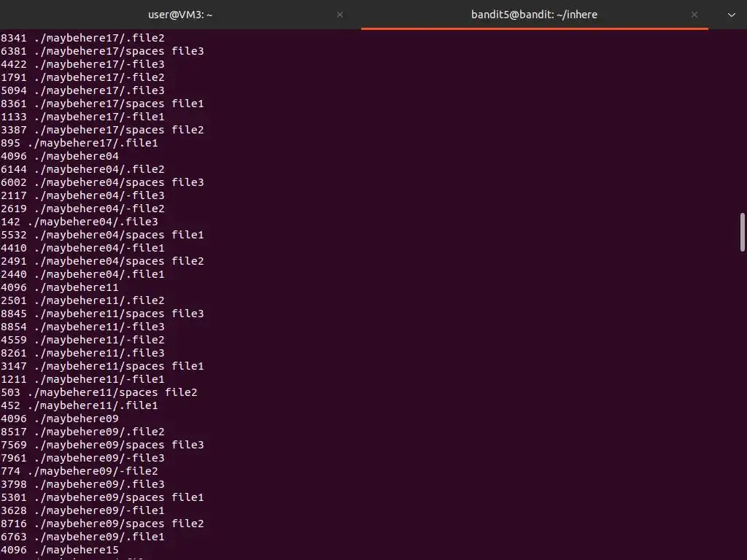Click line 7961 ./maybehere09/-file3
Image resolution: width=747 pixels, height=560 pixels.
(82, 458)
